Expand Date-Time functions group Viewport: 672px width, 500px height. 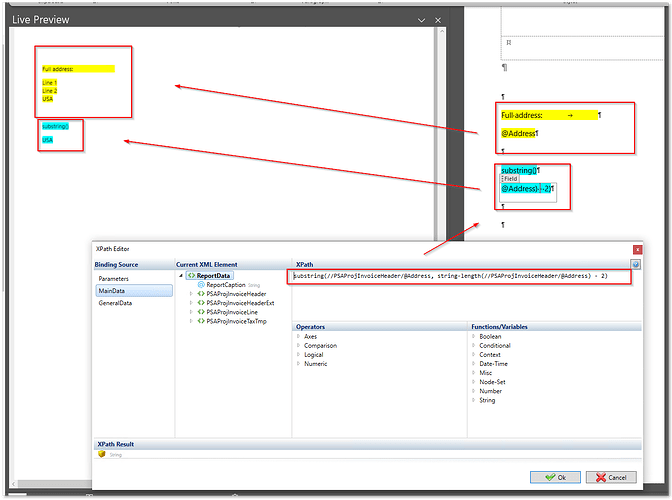click(474, 363)
